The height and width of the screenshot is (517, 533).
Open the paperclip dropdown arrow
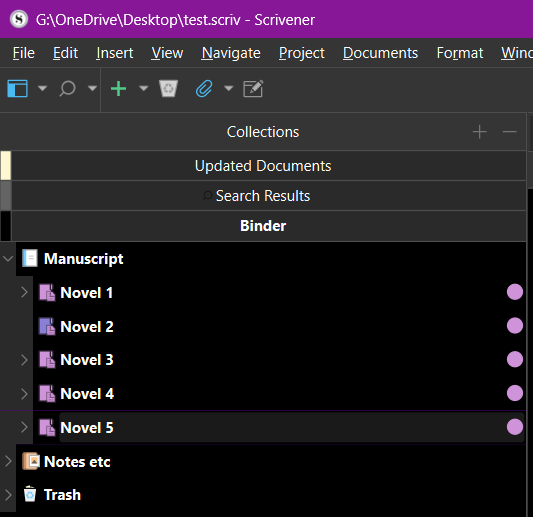[x=228, y=88]
